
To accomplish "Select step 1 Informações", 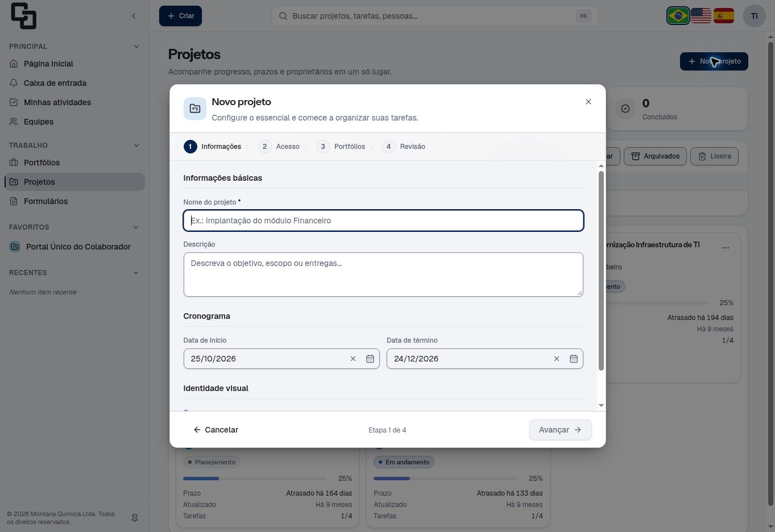I will click(x=212, y=147).
